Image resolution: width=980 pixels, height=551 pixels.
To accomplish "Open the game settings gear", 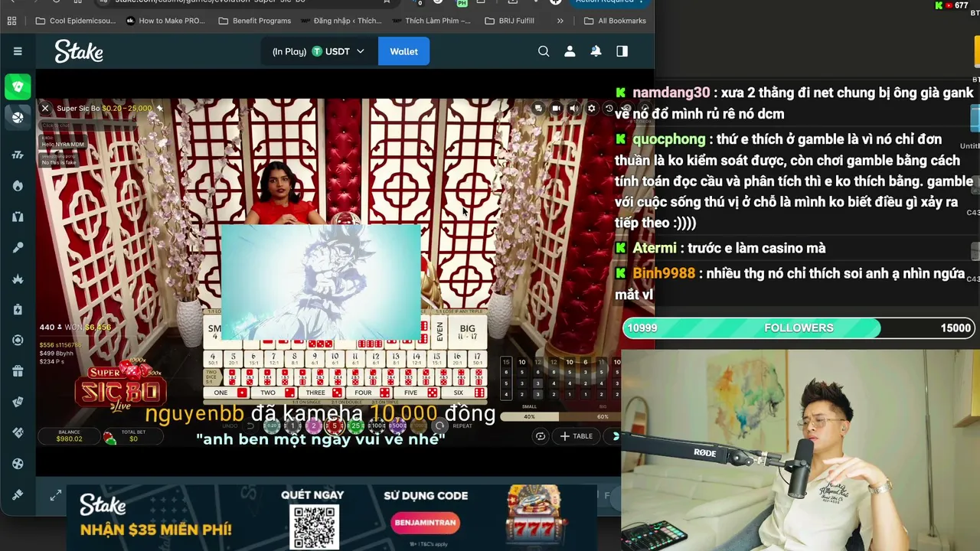I will coord(591,109).
